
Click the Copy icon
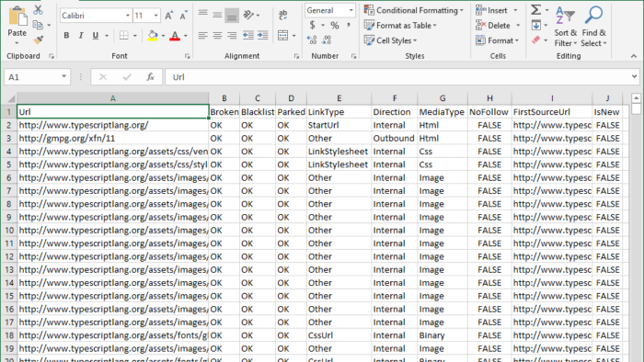click(38, 25)
